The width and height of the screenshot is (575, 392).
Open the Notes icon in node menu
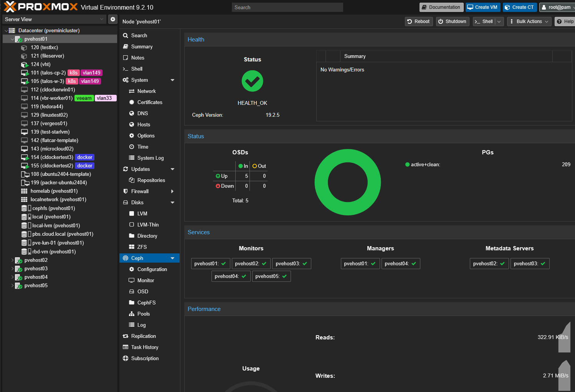click(126, 58)
